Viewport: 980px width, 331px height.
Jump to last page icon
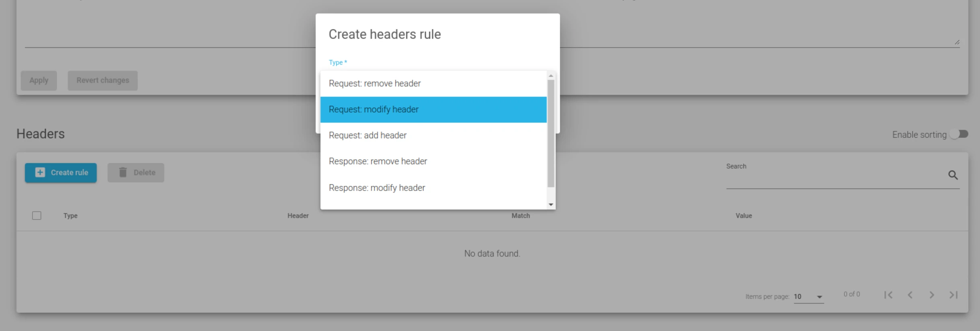tap(953, 295)
